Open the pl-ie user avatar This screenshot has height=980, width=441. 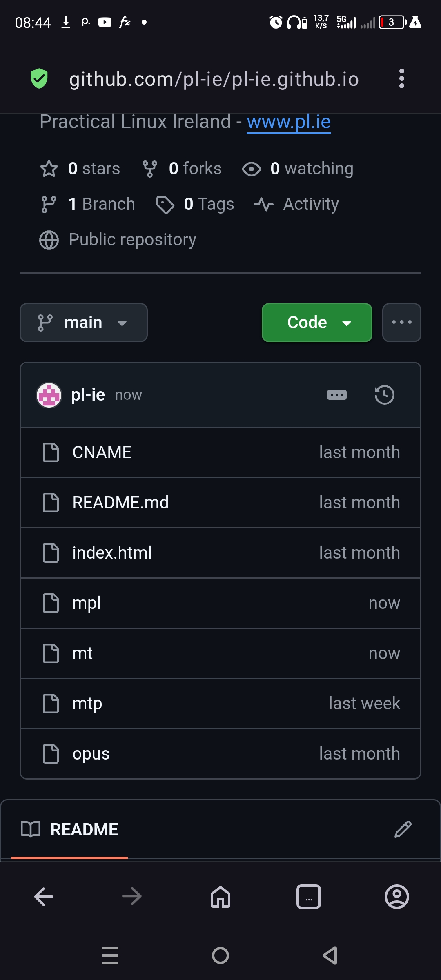tap(49, 395)
